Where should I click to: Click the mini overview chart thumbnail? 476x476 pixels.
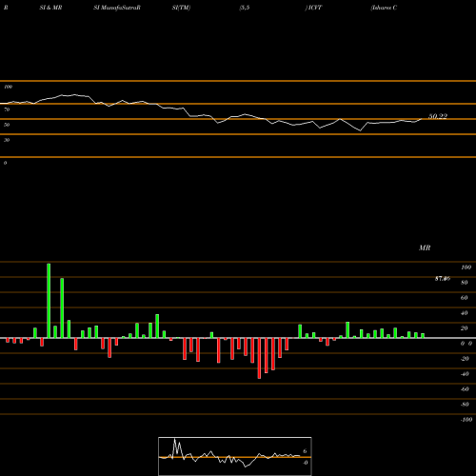click(x=235, y=456)
